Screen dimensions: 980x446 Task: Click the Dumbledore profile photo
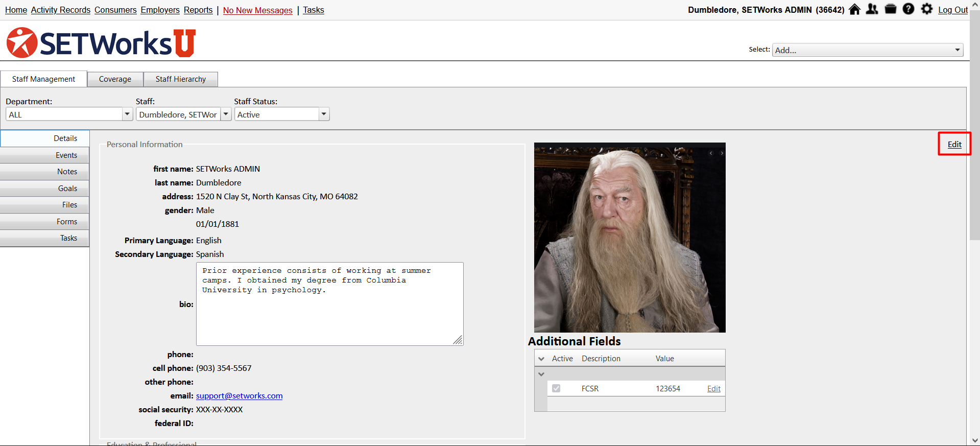click(630, 238)
